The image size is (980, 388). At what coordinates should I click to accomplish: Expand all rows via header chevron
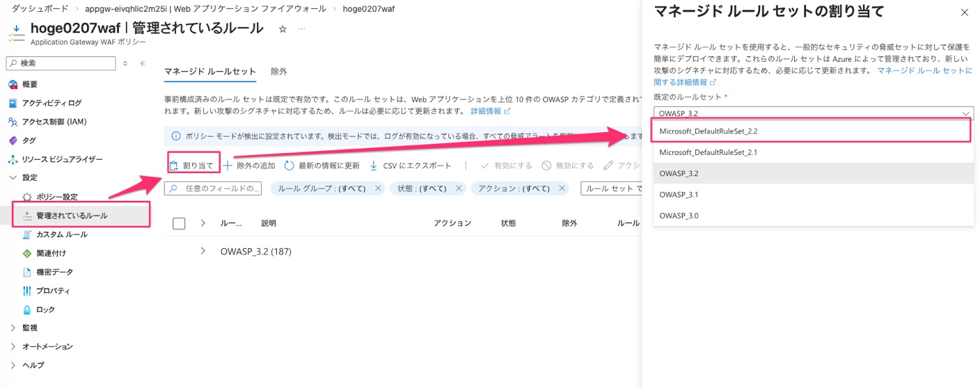(203, 223)
